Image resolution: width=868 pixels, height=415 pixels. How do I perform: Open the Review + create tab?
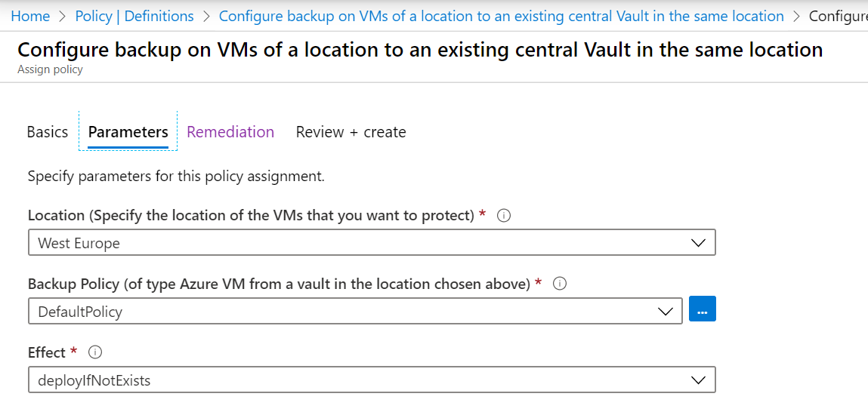click(x=351, y=132)
